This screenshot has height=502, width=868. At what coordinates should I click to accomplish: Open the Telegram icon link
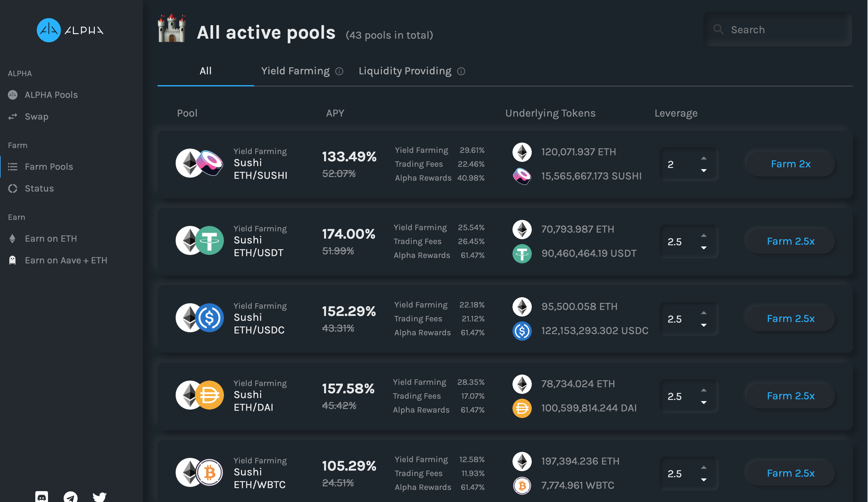[71, 497]
